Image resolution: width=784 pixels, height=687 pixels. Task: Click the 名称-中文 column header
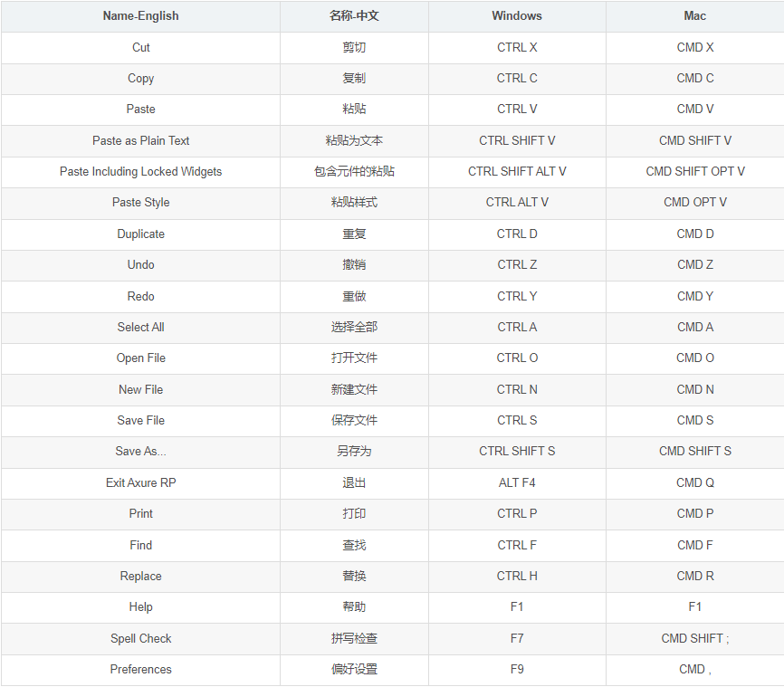(x=354, y=15)
